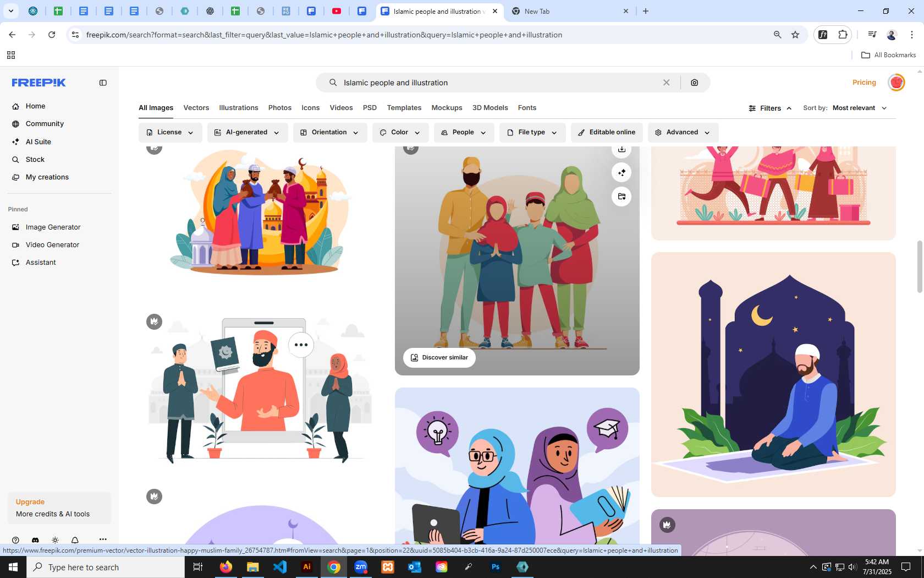The image size is (924, 578).
Task: Save family image to collection icon
Action: pyautogui.click(x=621, y=197)
